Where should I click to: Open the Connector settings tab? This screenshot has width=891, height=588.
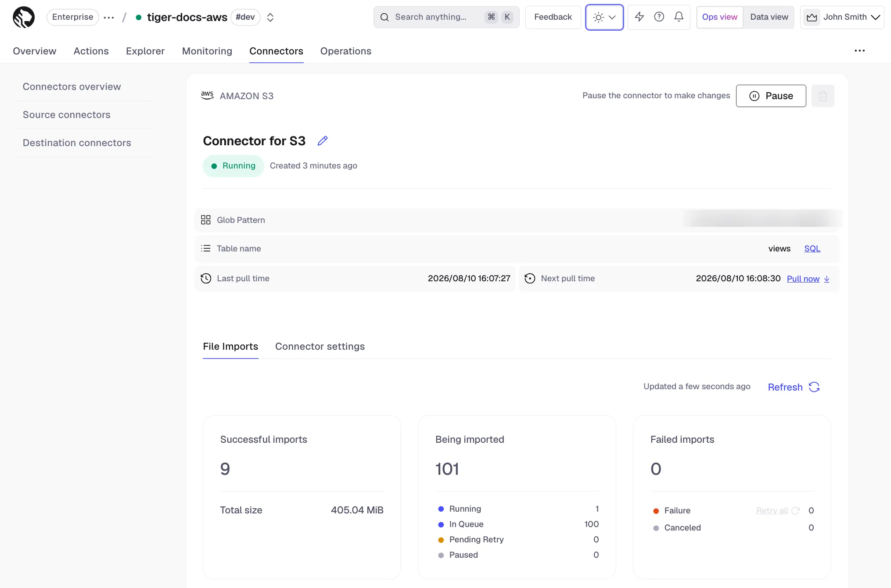[x=320, y=346]
